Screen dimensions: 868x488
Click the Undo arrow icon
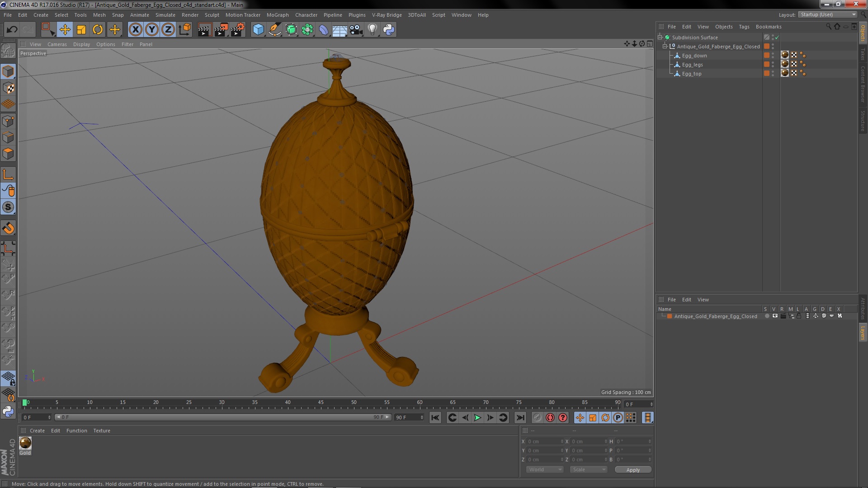[12, 30]
